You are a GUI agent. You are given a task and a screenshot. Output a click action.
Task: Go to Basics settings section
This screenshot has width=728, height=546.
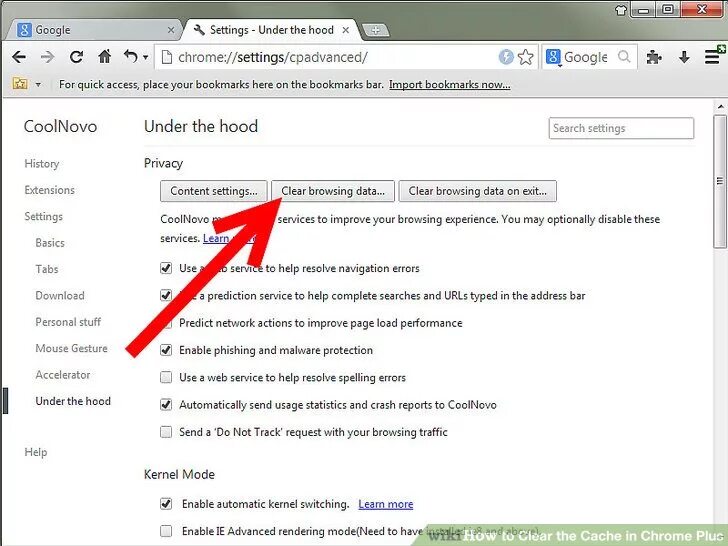point(50,243)
